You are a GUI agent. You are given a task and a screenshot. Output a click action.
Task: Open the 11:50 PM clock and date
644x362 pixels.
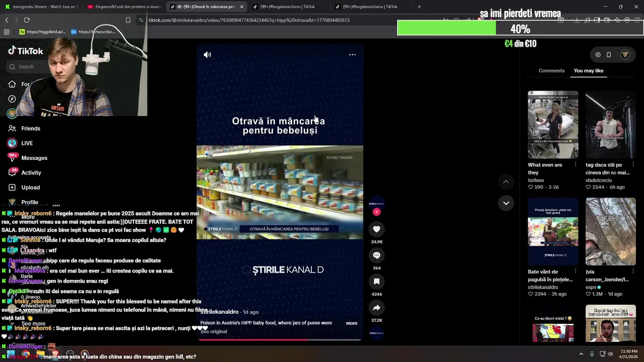629,354
